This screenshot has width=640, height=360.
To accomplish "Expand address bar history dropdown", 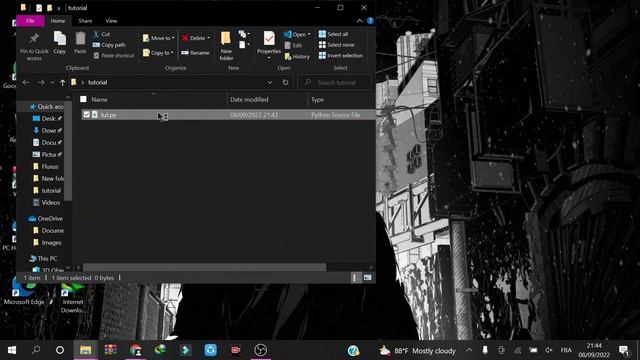I will (270, 82).
